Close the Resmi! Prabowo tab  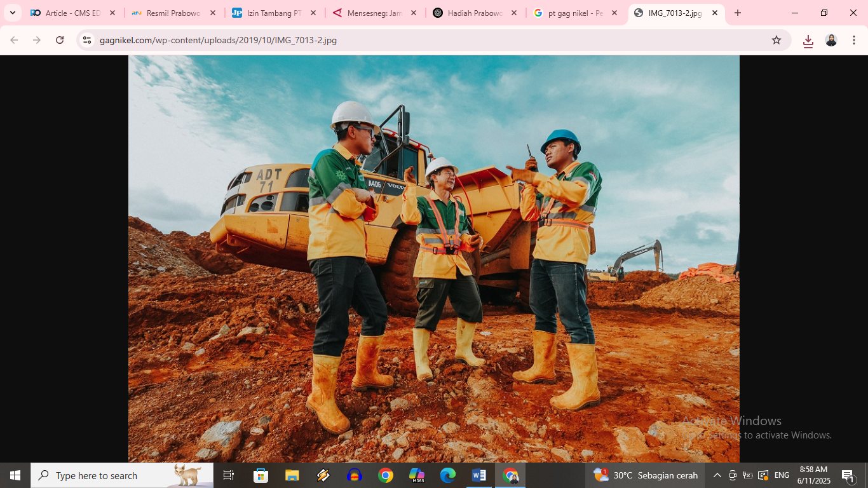[213, 13]
